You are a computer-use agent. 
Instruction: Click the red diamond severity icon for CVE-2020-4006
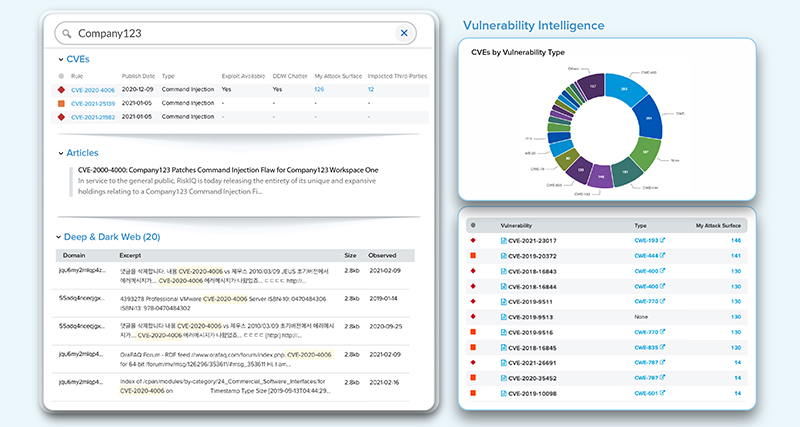pyautogui.click(x=61, y=90)
